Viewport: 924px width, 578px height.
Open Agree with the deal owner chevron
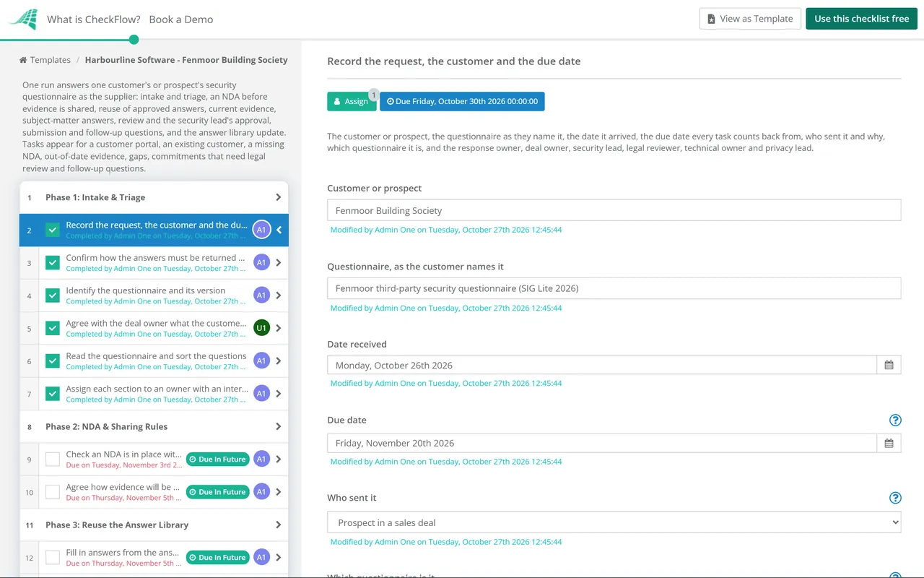[x=279, y=328]
